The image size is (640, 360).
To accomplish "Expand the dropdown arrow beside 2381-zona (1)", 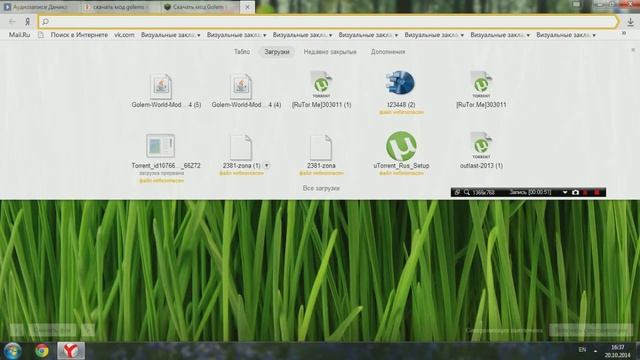I will pos(267,166).
